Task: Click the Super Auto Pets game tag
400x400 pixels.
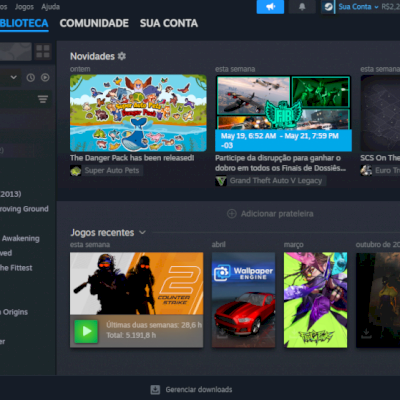Action: tap(112, 171)
